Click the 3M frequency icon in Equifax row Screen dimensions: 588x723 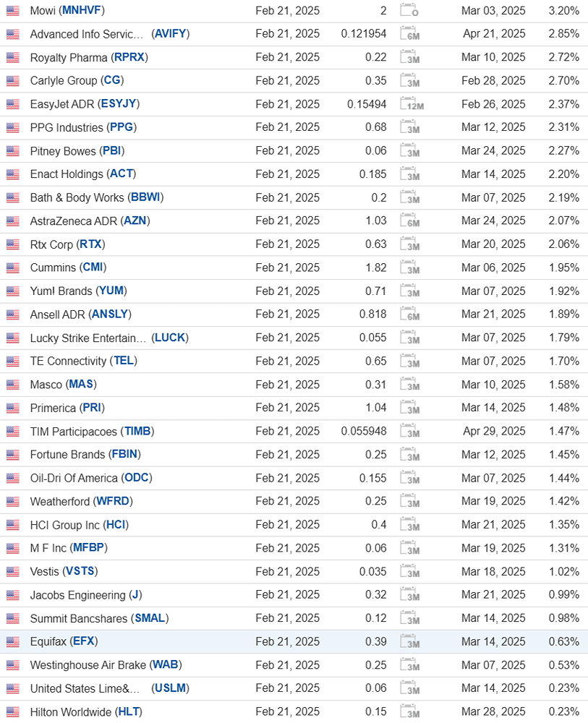point(411,642)
